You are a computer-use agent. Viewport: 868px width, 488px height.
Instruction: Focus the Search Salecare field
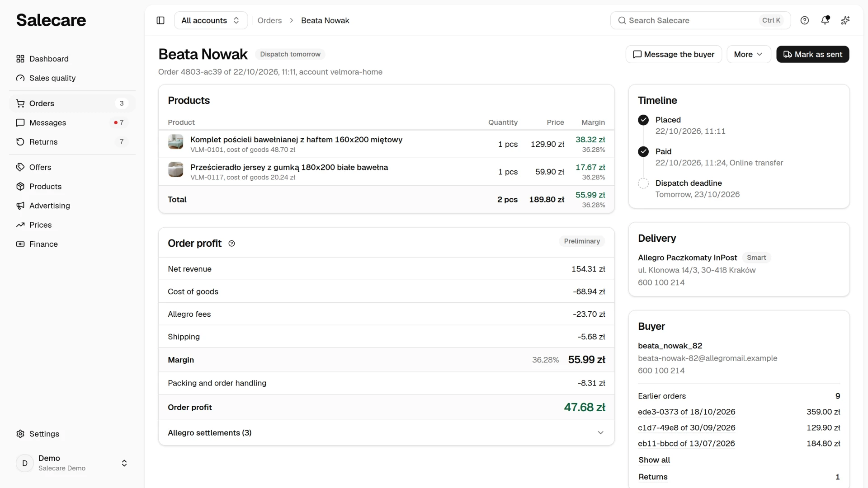coord(700,20)
